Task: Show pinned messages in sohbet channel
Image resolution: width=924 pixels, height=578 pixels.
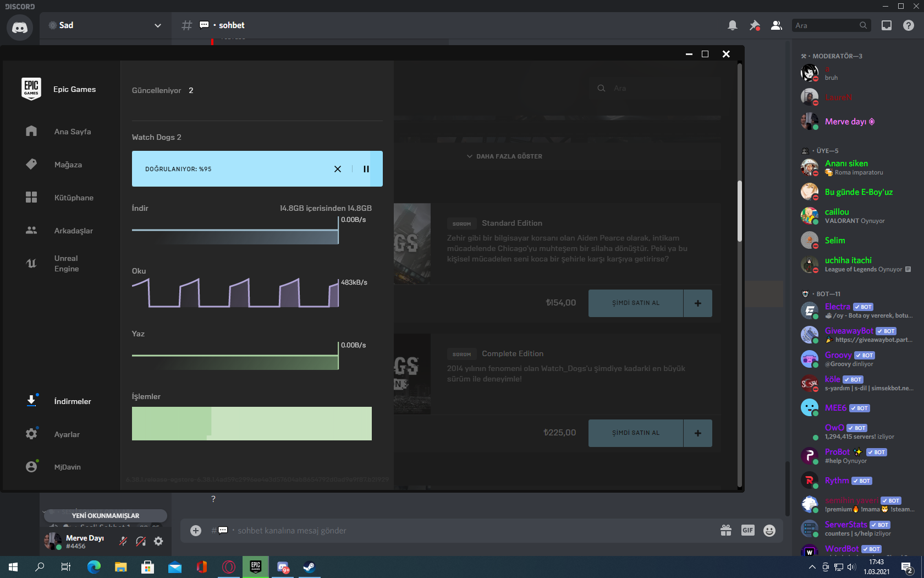Action: tap(755, 25)
